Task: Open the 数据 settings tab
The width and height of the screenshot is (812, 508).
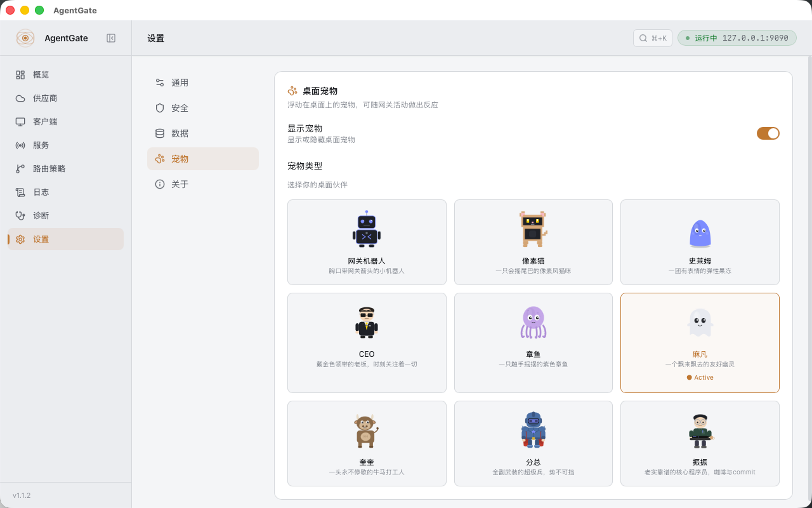Action: coord(203,133)
